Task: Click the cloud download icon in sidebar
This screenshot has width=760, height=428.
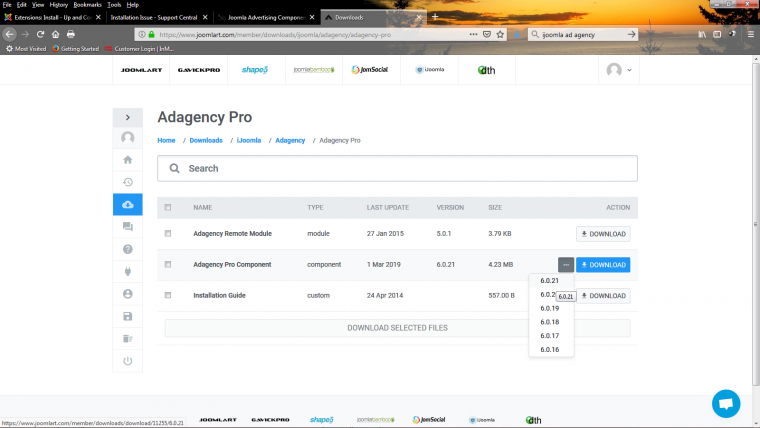Action: 127,205
